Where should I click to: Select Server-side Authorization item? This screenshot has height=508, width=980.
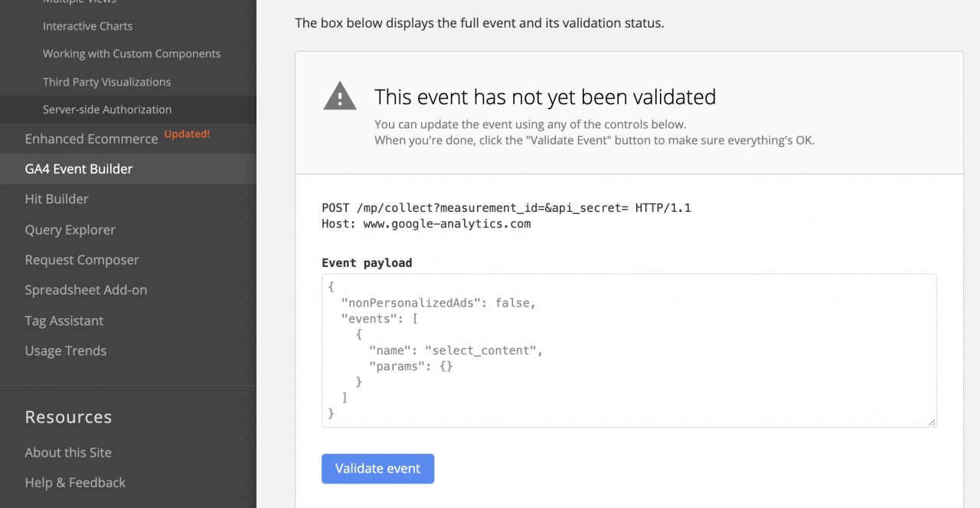[107, 109]
